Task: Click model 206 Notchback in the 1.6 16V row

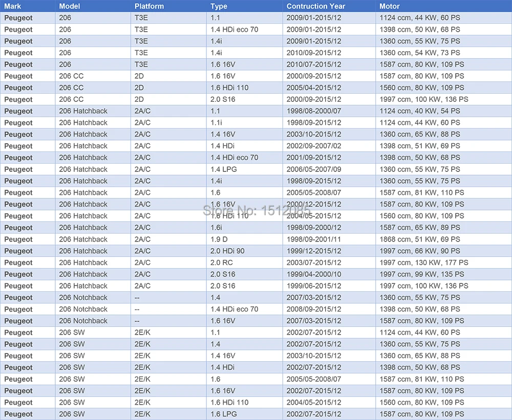Action: click(x=83, y=321)
